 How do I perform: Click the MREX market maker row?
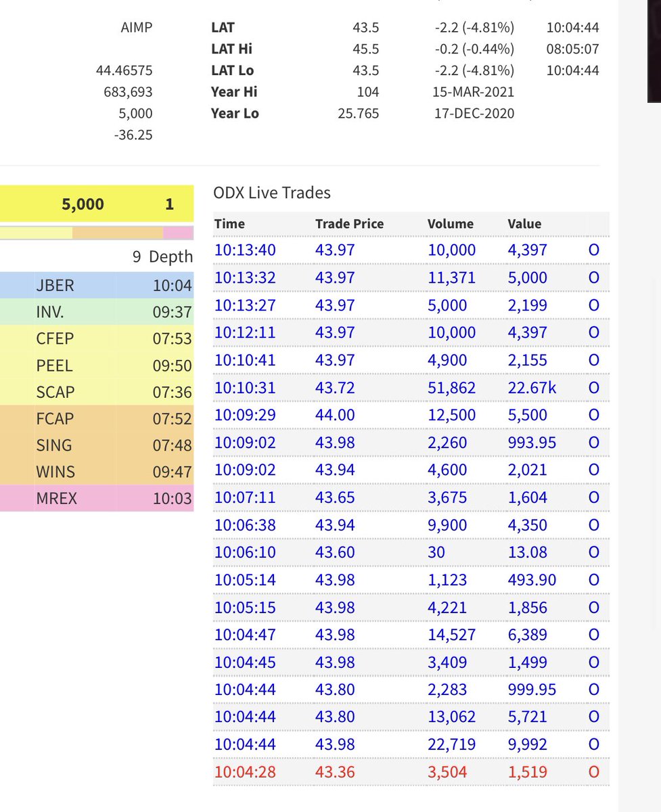point(97,499)
